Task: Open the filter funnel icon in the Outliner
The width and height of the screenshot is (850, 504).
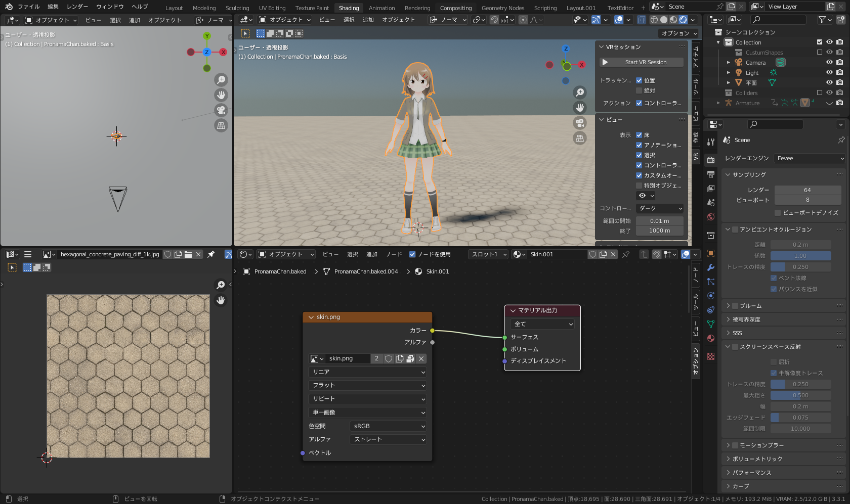Action: pos(822,19)
